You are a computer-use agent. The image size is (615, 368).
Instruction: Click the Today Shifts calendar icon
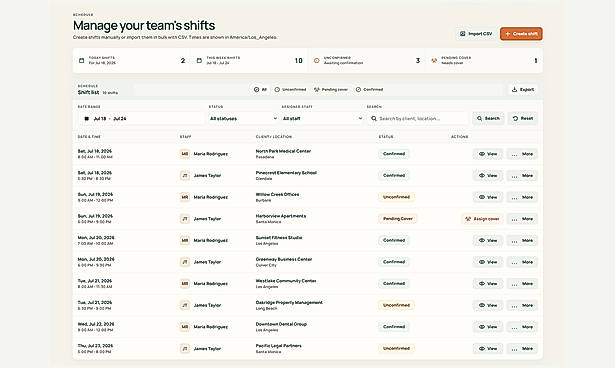pos(82,60)
